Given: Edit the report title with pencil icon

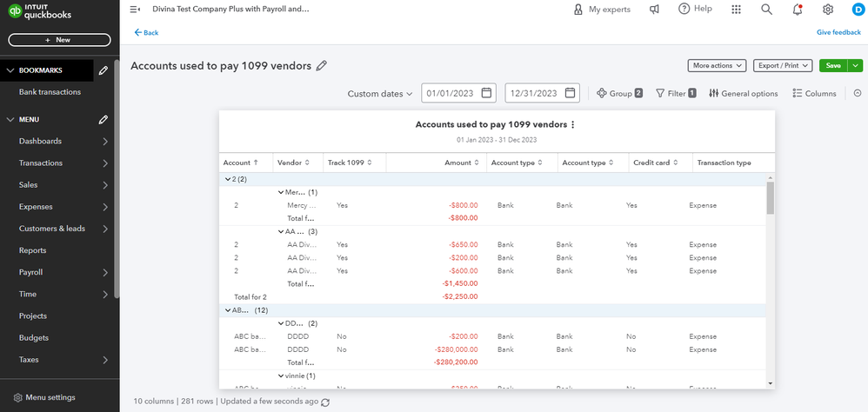Looking at the screenshot, I should point(321,66).
